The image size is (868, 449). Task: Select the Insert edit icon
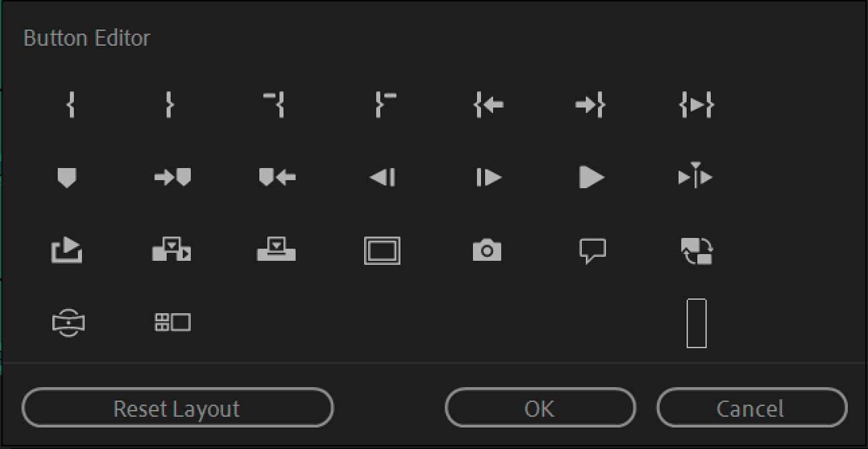pos(170,249)
